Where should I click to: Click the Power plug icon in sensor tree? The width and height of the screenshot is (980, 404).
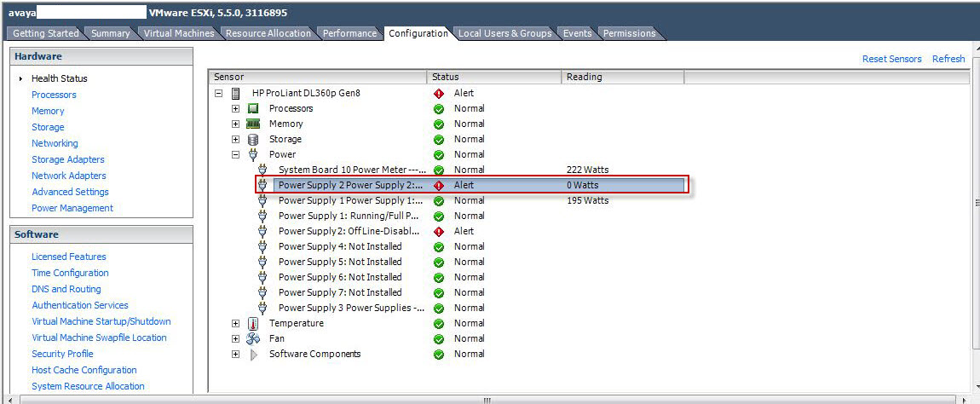click(x=253, y=154)
